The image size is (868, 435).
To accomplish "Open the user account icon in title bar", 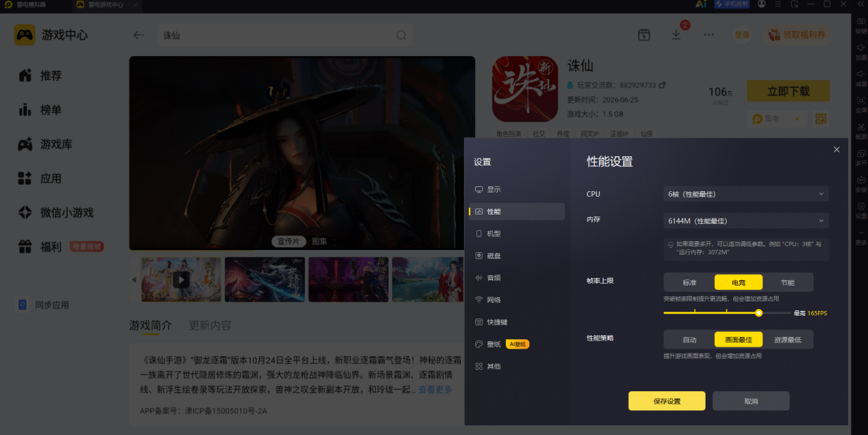I will (762, 4).
